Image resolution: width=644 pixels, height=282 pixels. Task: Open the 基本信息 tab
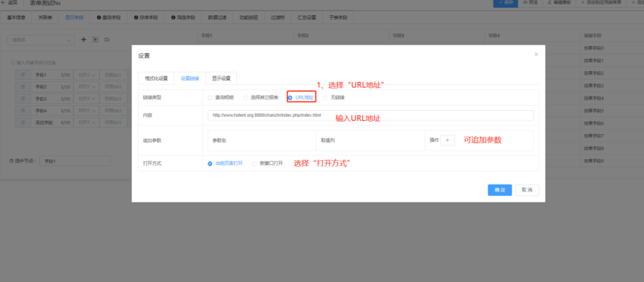pos(16,18)
